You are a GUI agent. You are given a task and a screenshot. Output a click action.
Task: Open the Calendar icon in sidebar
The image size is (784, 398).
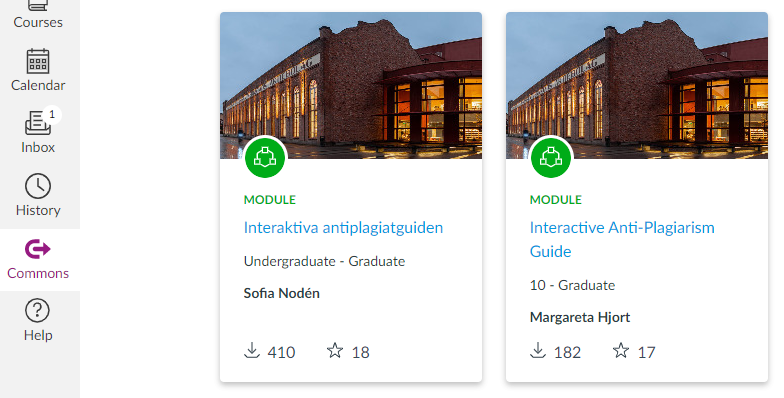(38, 62)
